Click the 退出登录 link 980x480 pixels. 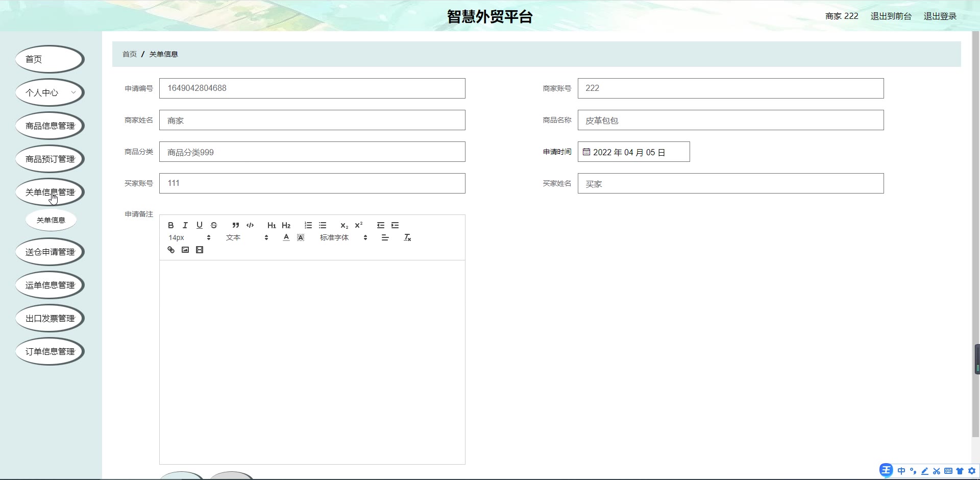click(x=940, y=16)
